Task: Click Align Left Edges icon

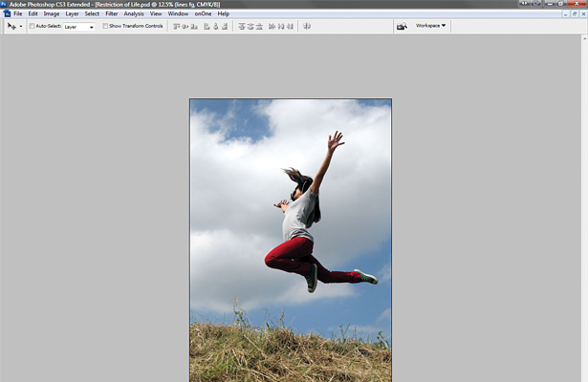Action: coord(207,26)
